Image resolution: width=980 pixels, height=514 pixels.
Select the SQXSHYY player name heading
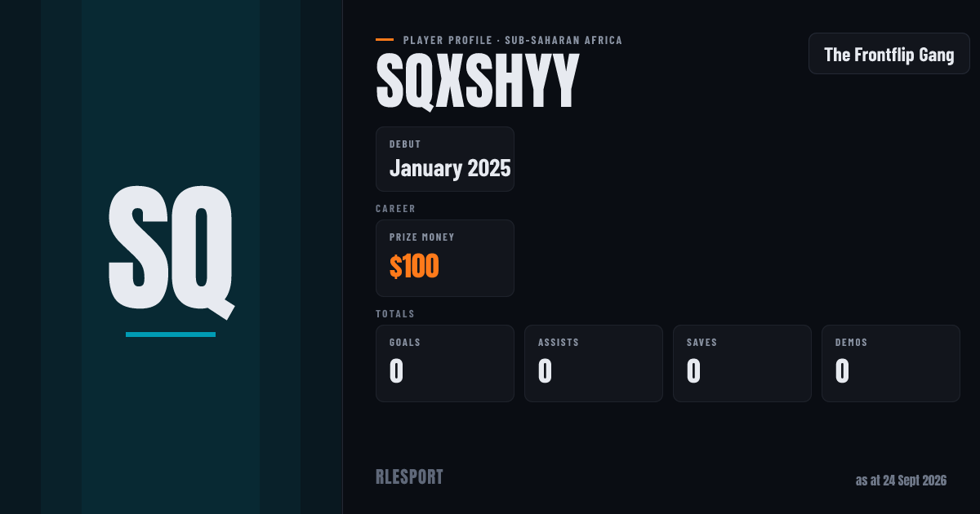coord(477,83)
